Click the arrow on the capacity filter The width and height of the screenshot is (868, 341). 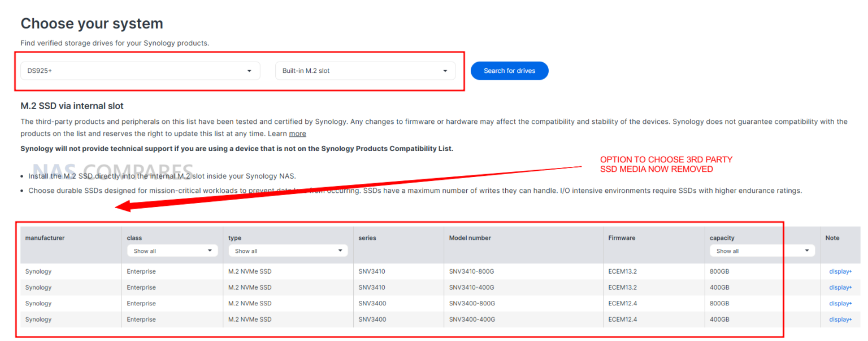[807, 251]
